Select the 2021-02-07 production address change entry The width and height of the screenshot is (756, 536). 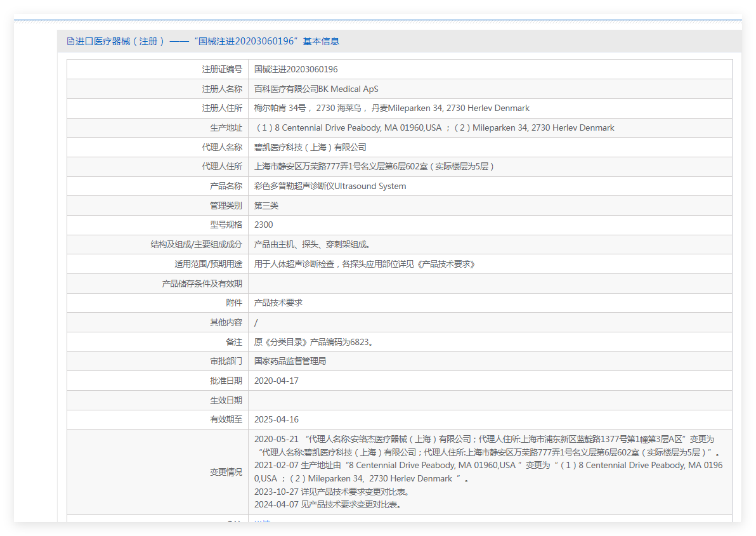pyautogui.click(x=488, y=472)
